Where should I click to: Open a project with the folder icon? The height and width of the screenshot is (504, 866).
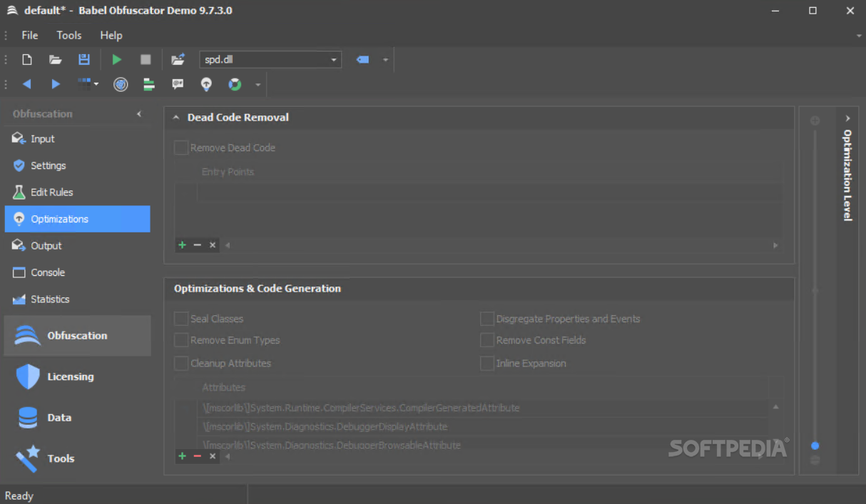click(55, 60)
